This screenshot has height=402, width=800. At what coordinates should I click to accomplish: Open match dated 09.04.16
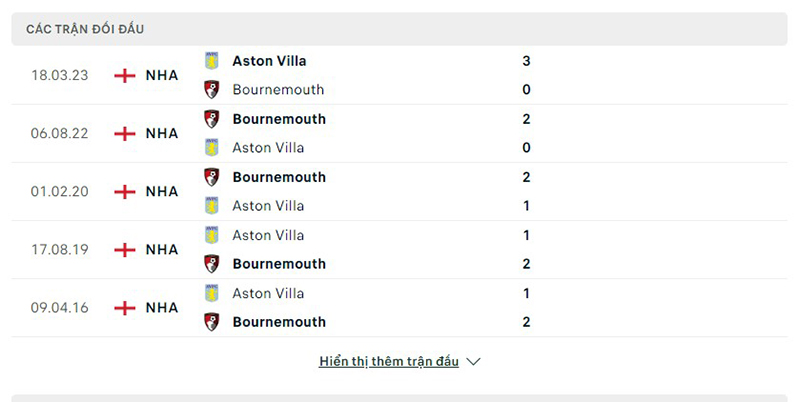click(x=60, y=308)
